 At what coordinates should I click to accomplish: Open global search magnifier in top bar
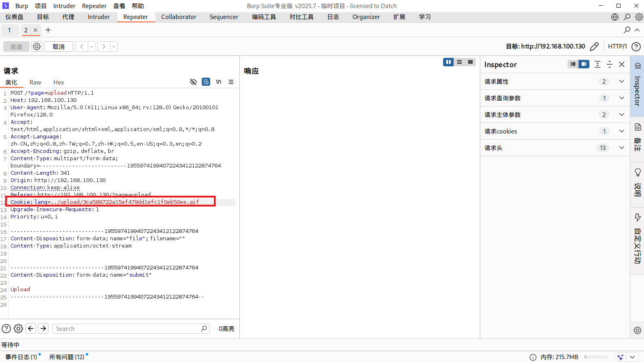pos(627,17)
